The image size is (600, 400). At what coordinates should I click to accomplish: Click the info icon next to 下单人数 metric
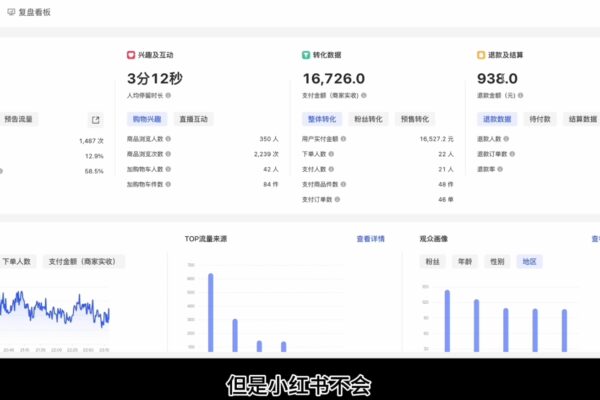point(331,154)
